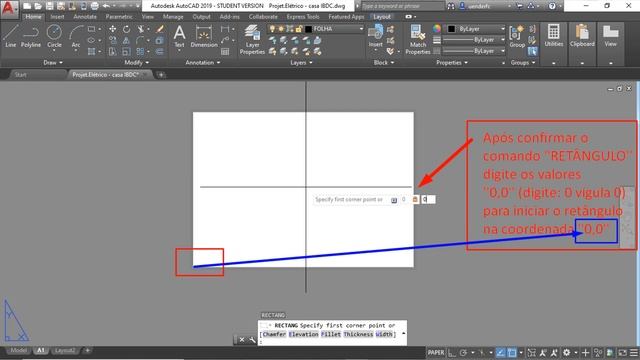Image resolution: width=640 pixels, height=360 pixels.
Task: Choose the Rotate tool in Modify panel
Action: [x=126, y=29]
